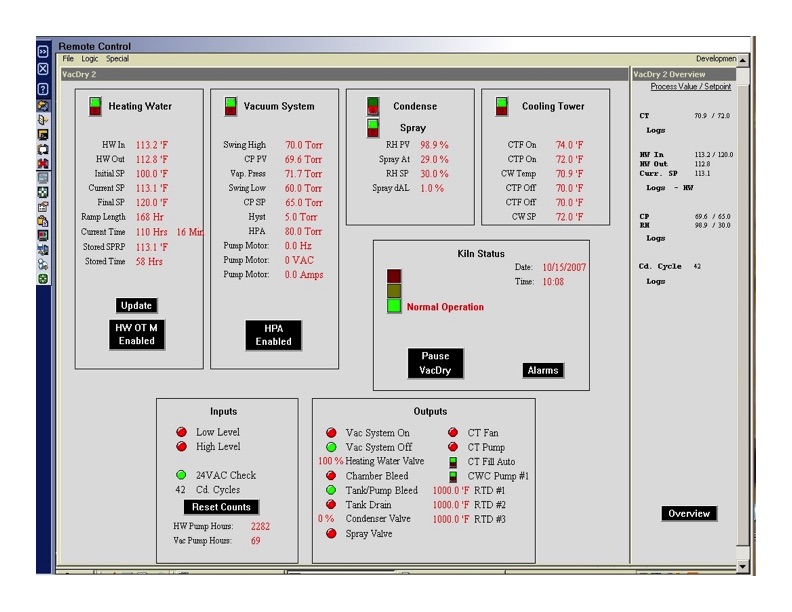Viewport: 792px width, 612px height.
Task: Toggle the CWC Pump #1 indicator
Action: pyautogui.click(x=454, y=477)
